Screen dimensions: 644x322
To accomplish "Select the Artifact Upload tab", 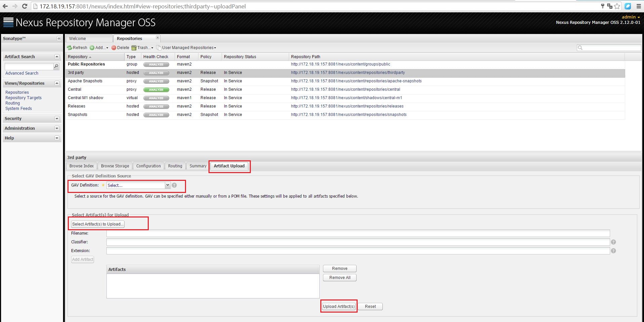I will coord(229,166).
